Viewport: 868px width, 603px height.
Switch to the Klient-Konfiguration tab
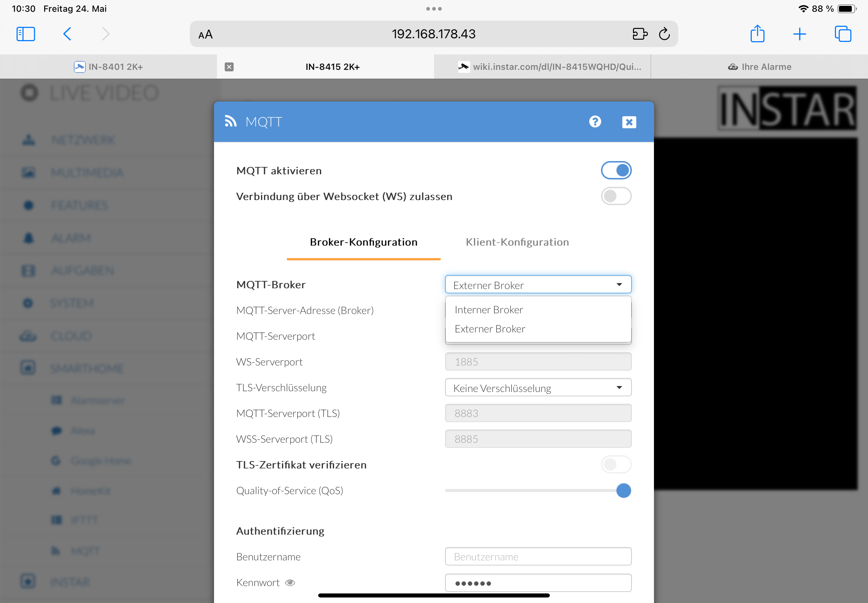pyautogui.click(x=517, y=242)
